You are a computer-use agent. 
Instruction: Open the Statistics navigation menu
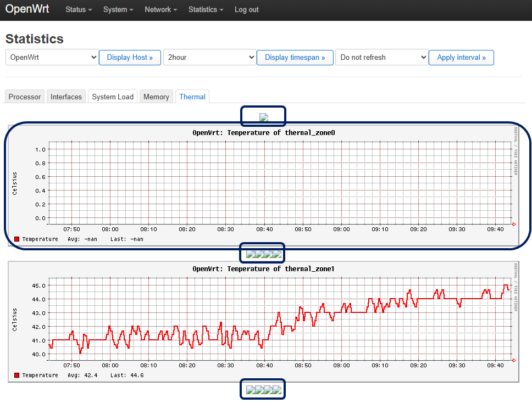206,10
